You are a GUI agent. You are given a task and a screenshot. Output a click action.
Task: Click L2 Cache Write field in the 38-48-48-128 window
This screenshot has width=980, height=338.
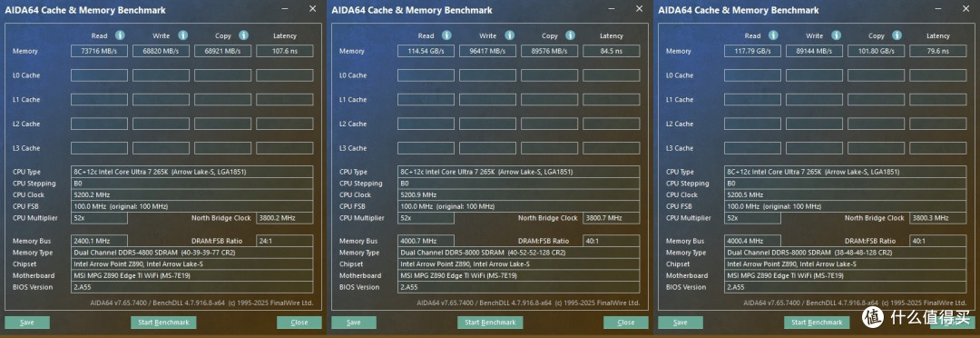tap(814, 124)
